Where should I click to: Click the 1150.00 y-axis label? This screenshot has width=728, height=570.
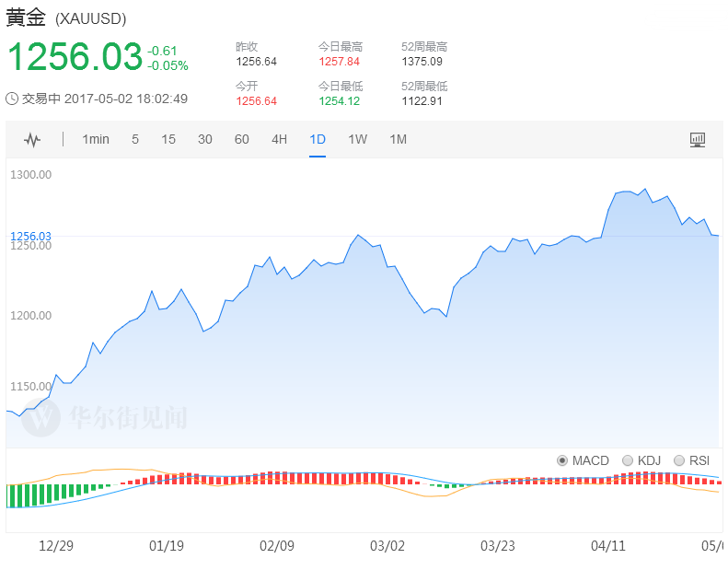(30, 386)
